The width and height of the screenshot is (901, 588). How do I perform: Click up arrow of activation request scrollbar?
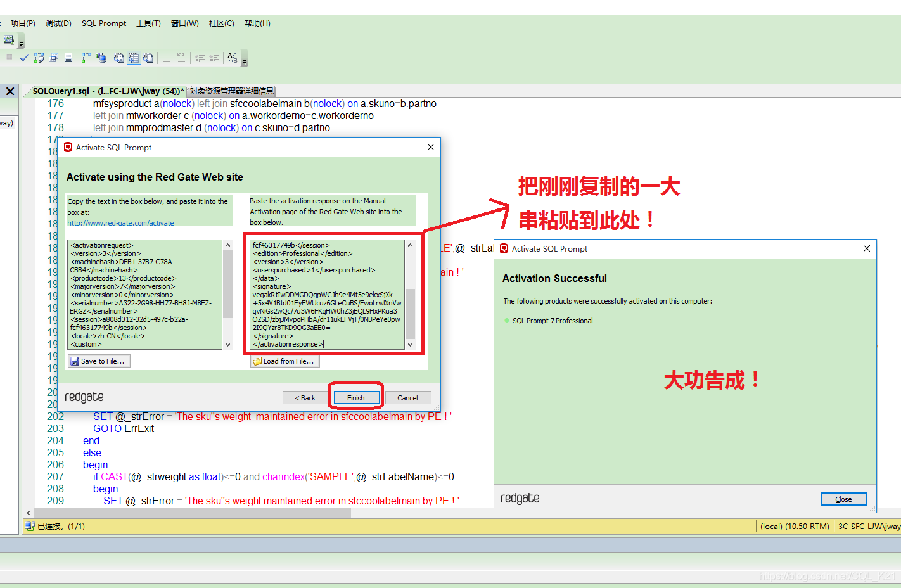pos(228,245)
